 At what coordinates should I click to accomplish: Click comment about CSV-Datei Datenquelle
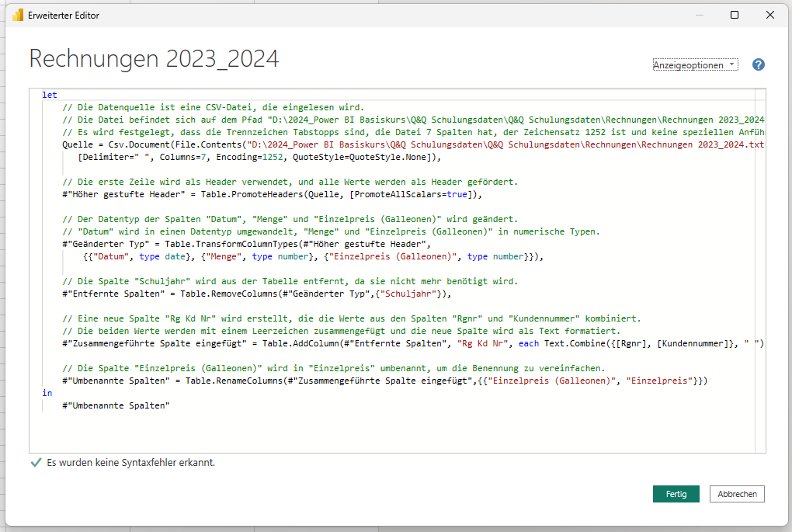tap(214, 107)
